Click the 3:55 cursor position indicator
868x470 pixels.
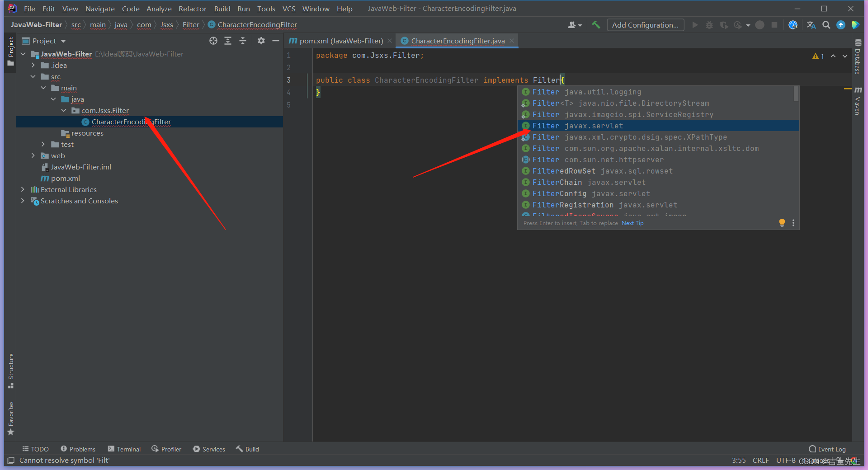[739, 461]
